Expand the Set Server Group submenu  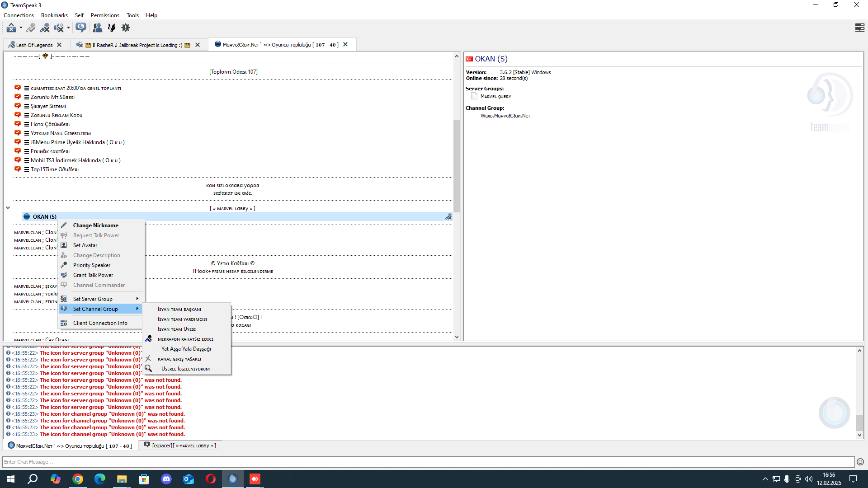coord(101,299)
